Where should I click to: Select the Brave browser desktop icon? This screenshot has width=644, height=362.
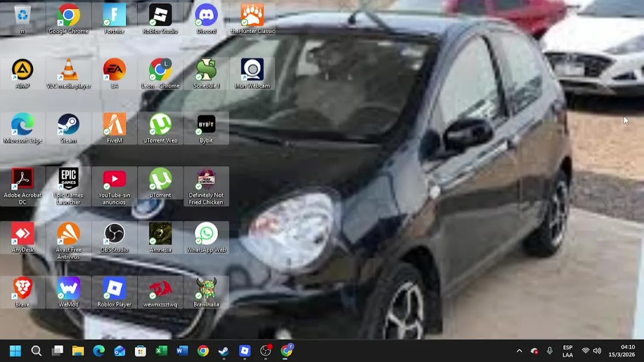tap(23, 293)
